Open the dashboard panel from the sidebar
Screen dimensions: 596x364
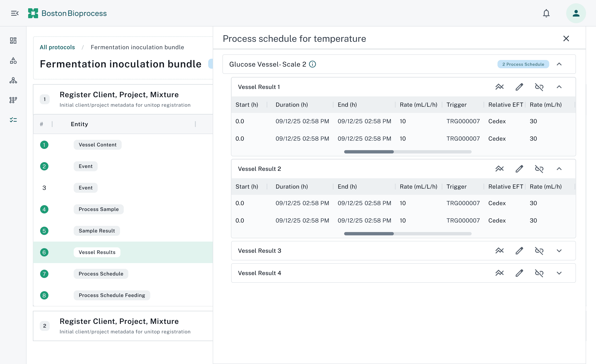(x=13, y=41)
